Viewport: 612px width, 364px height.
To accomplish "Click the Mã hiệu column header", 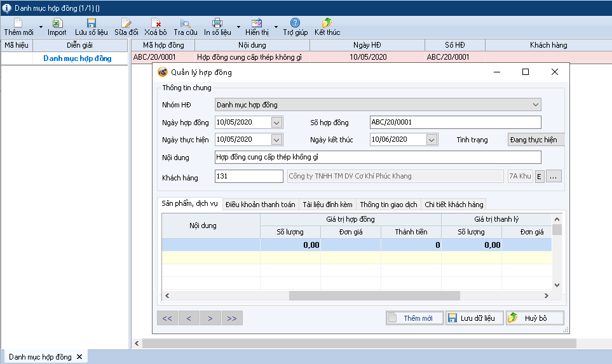I will [x=17, y=45].
